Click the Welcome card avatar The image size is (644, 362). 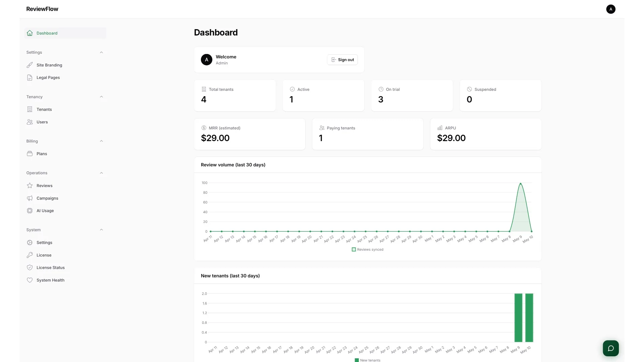[207, 60]
